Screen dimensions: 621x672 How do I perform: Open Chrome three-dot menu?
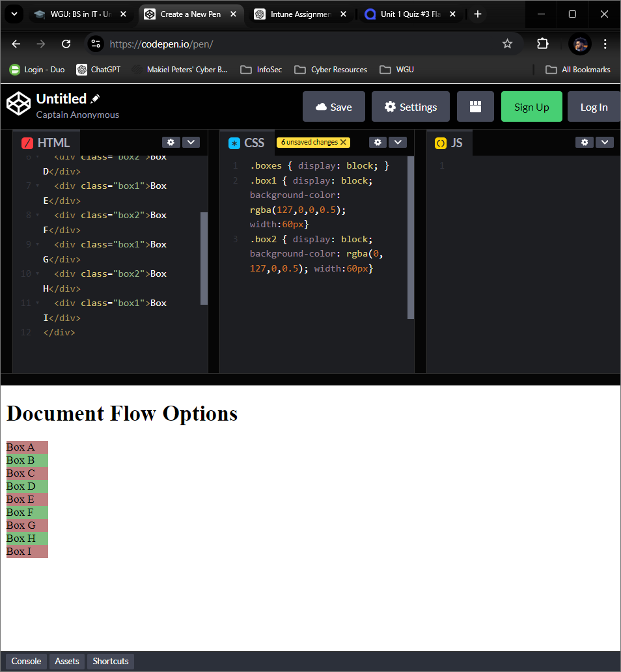(605, 44)
